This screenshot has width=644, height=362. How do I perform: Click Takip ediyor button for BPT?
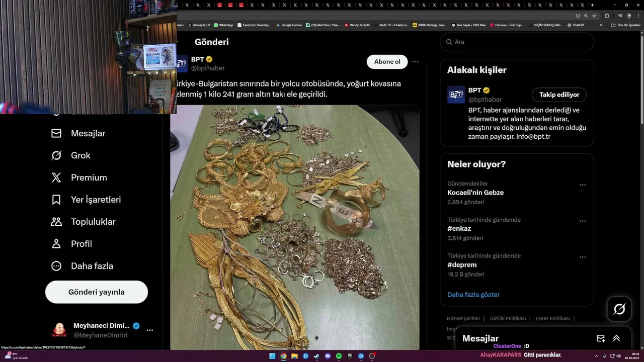pos(559,95)
